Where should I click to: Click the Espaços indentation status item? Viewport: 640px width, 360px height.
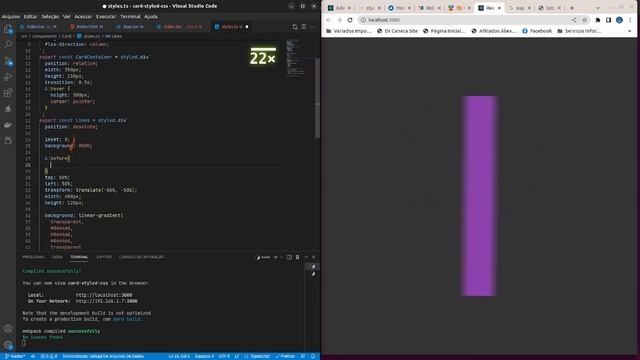pos(204,356)
